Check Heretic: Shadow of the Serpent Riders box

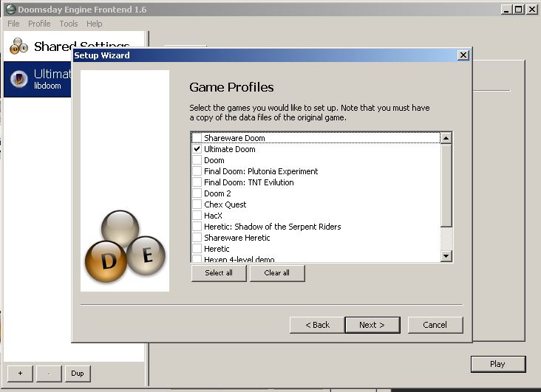[x=197, y=226]
